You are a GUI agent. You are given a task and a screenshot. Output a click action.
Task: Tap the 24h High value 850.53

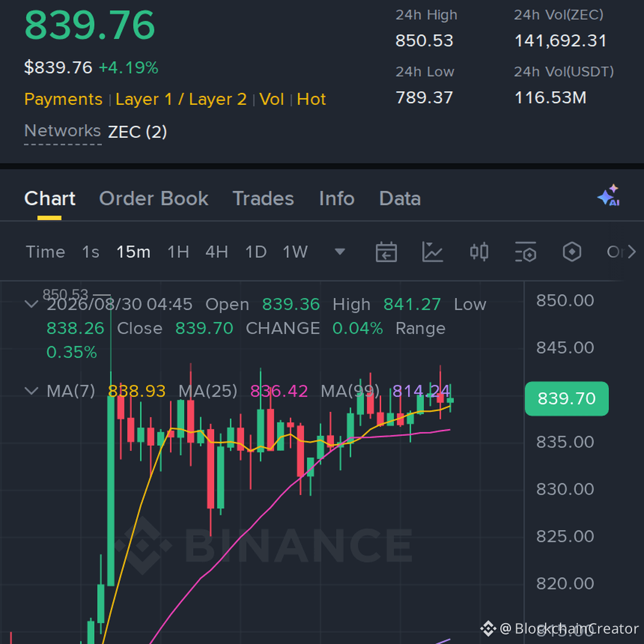[x=425, y=41]
